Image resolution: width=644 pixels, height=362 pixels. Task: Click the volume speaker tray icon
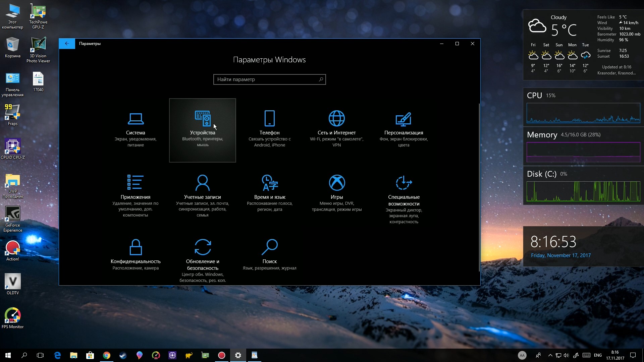coord(566,355)
